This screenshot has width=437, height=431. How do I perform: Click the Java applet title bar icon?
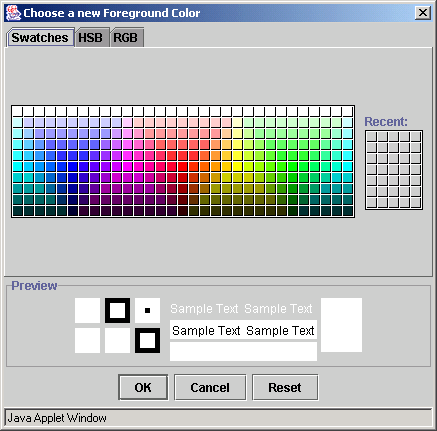pos(13,13)
